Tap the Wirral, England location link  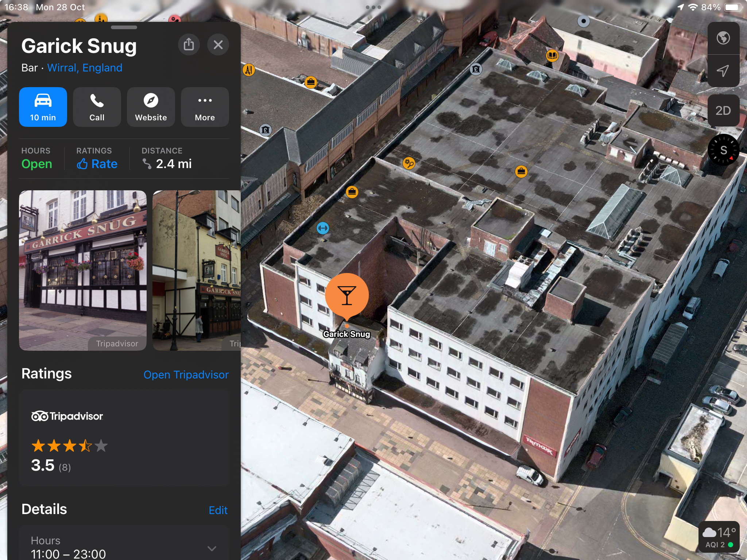tap(85, 68)
